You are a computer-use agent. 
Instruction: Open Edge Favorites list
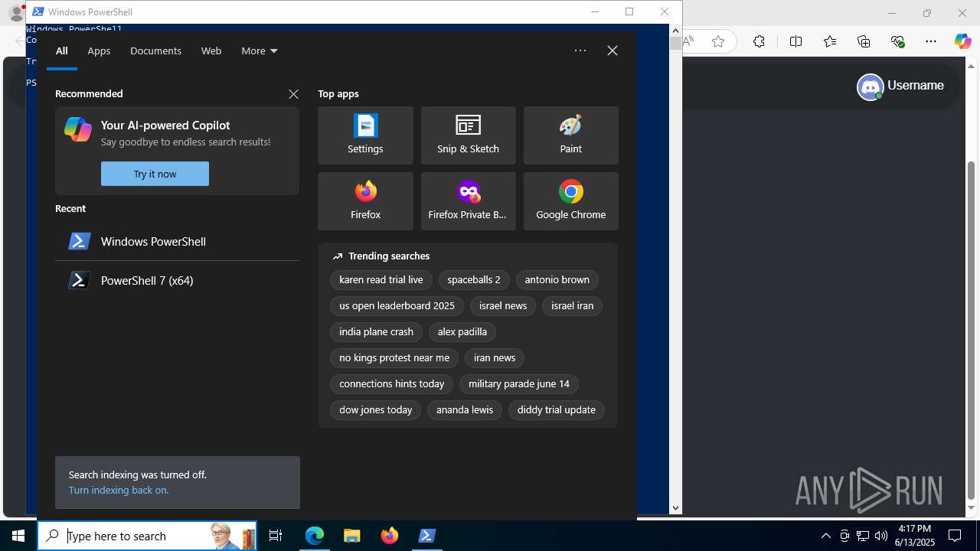(830, 42)
